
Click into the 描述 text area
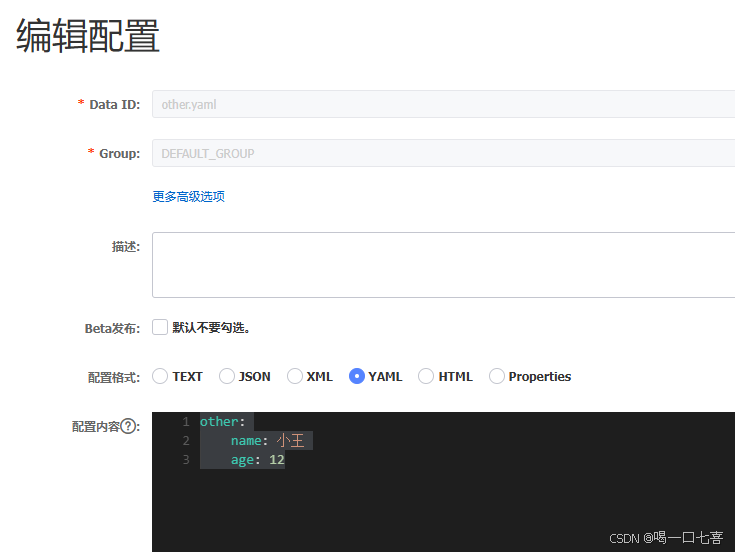pyautogui.click(x=443, y=265)
